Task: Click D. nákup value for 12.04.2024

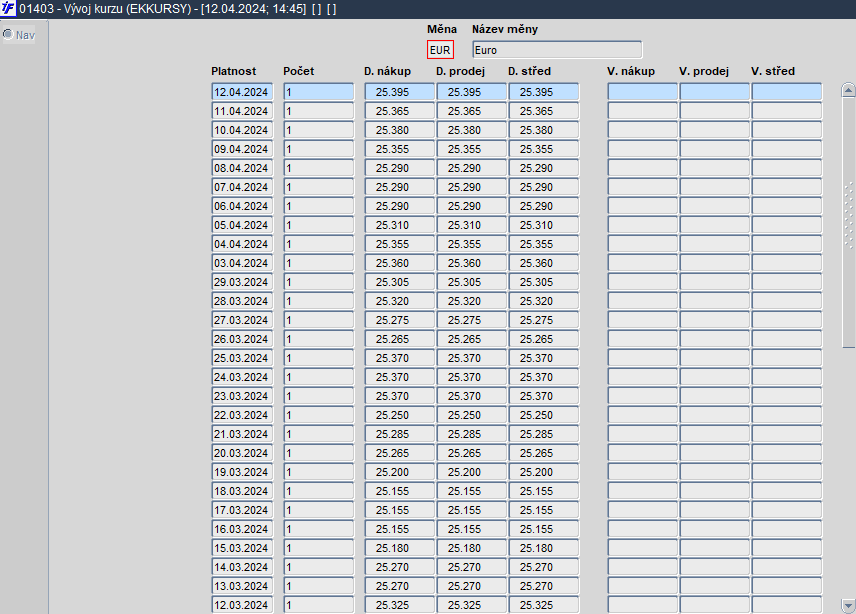Action: (x=400, y=92)
